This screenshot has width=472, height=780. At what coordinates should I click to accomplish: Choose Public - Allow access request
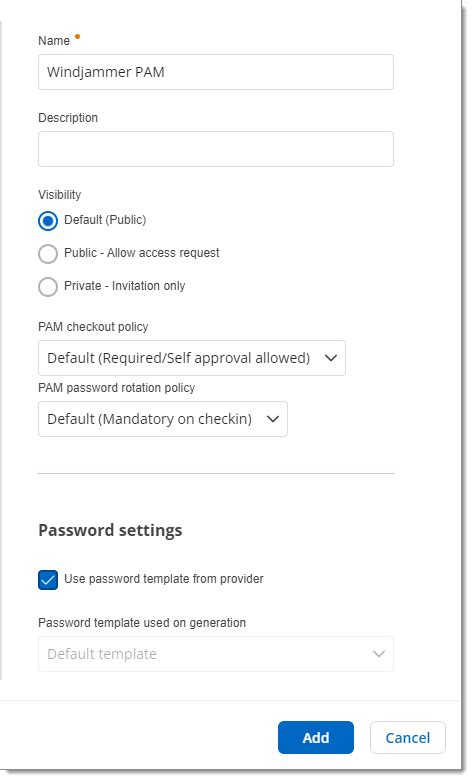(x=48, y=254)
